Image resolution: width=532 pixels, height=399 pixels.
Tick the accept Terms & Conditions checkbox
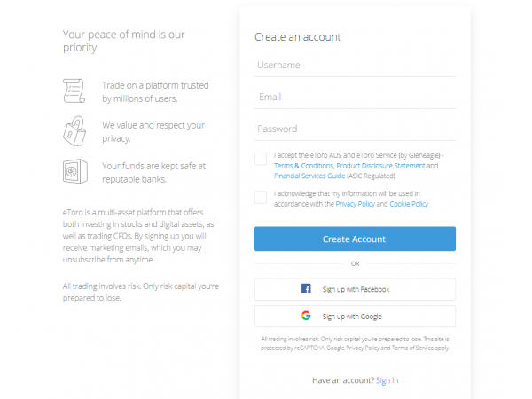pyautogui.click(x=261, y=159)
